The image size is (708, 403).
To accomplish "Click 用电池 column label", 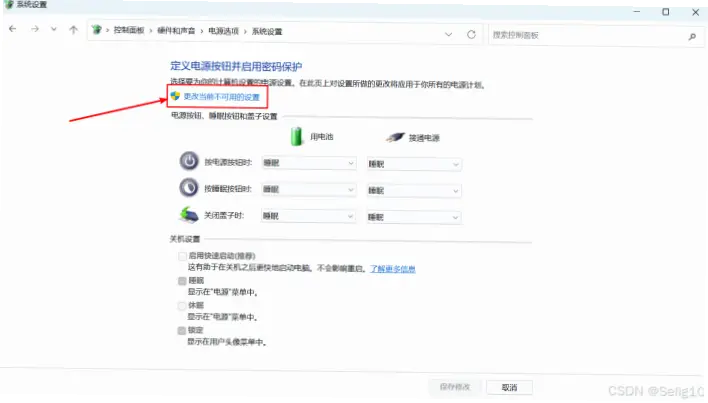I will [322, 137].
